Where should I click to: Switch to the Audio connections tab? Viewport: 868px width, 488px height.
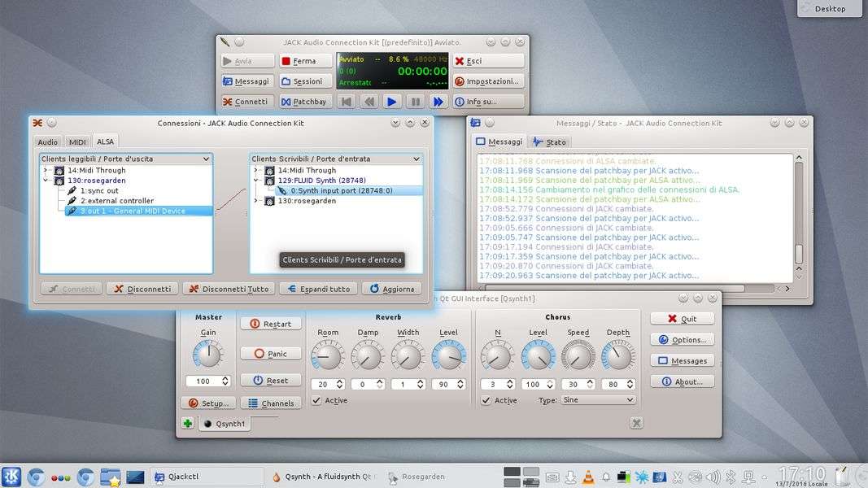coord(48,142)
